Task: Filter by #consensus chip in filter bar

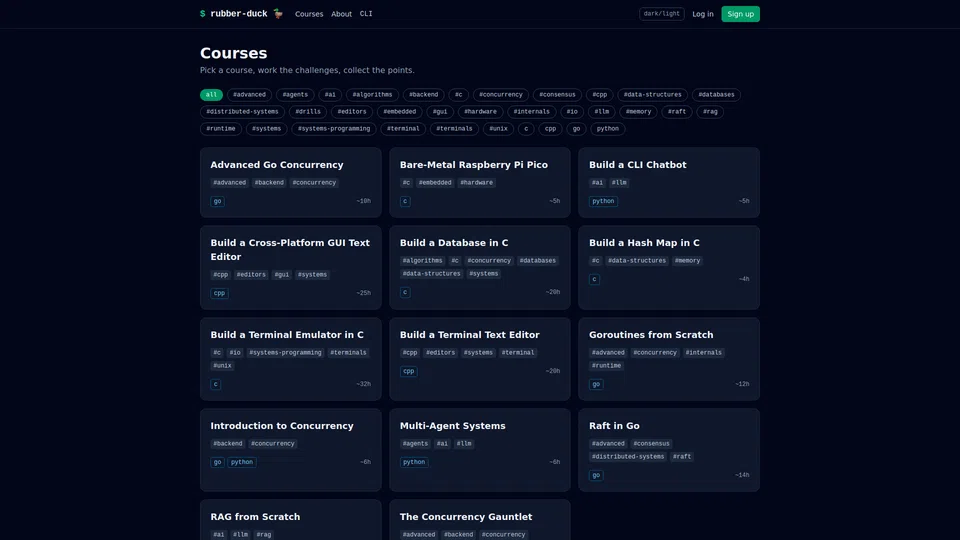Action: coord(557,95)
